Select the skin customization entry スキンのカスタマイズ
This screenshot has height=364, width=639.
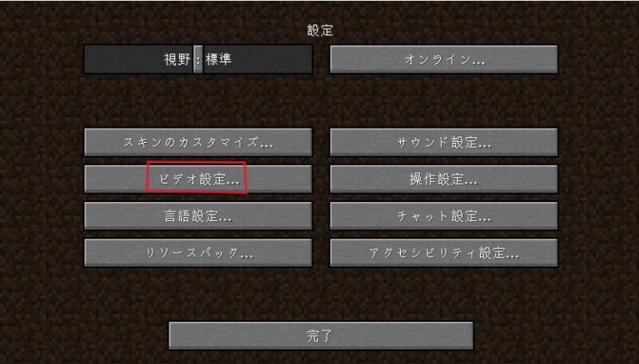click(198, 142)
